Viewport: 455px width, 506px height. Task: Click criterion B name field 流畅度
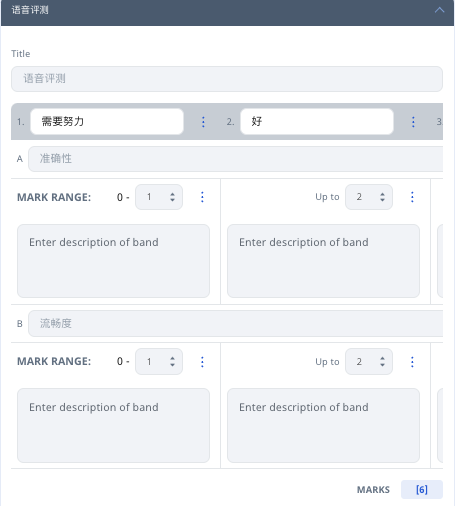point(236,323)
